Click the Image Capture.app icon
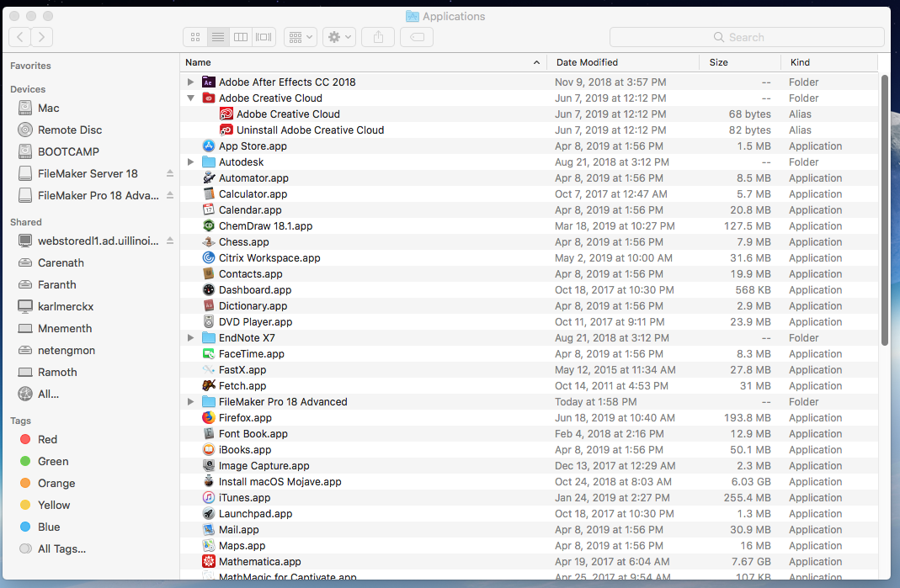This screenshot has width=900, height=588. click(208, 466)
